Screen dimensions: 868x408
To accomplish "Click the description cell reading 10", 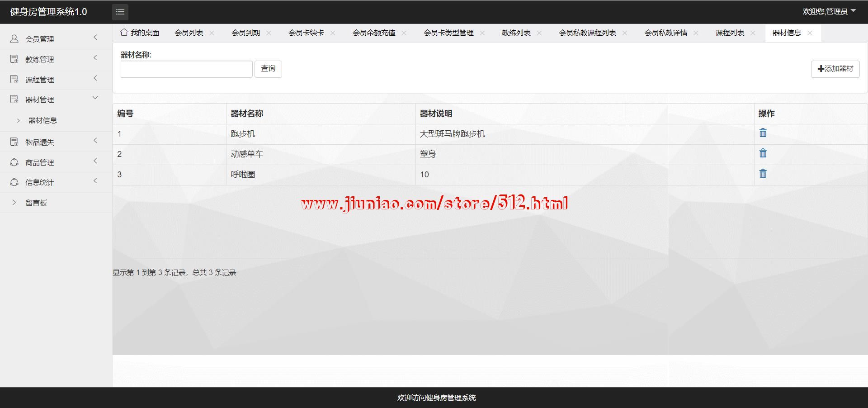I will coord(585,175).
